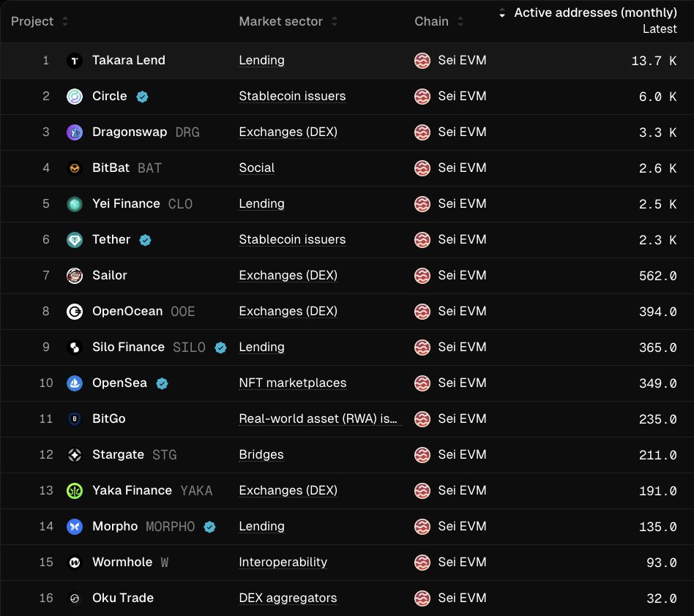Screen dimensions: 694x616
Task: Click the SILO ticker symbol
Action: (x=189, y=347)
